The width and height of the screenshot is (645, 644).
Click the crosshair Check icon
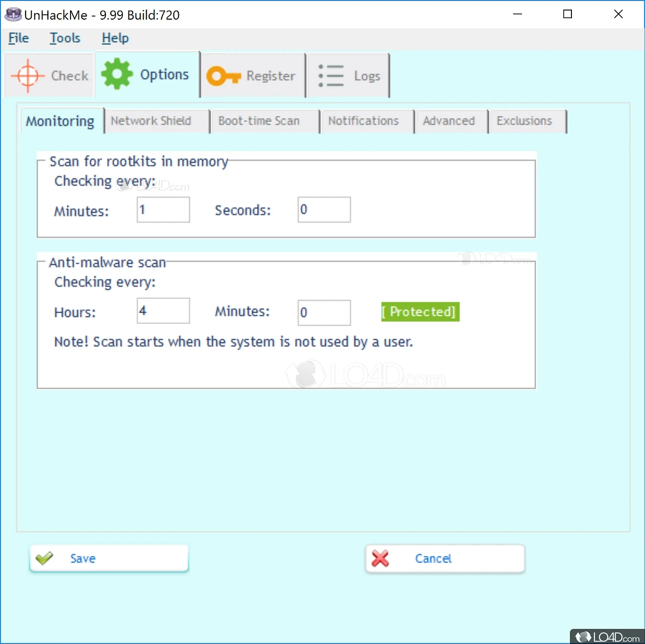point(28,76)
